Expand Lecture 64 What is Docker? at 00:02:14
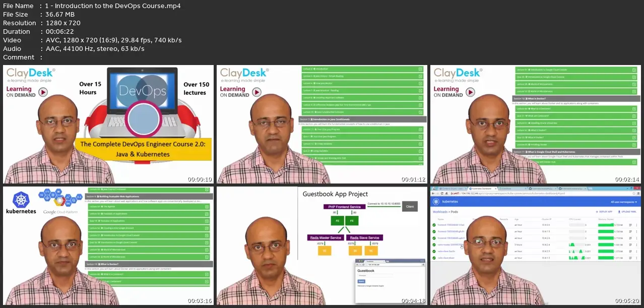644x308 pixels. point(576,130)
